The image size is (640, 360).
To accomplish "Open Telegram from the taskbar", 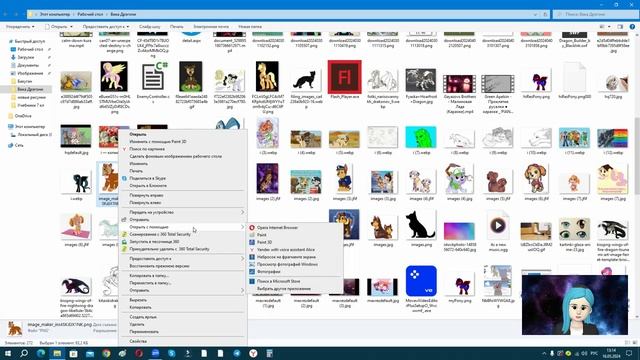I will [237, 353].
